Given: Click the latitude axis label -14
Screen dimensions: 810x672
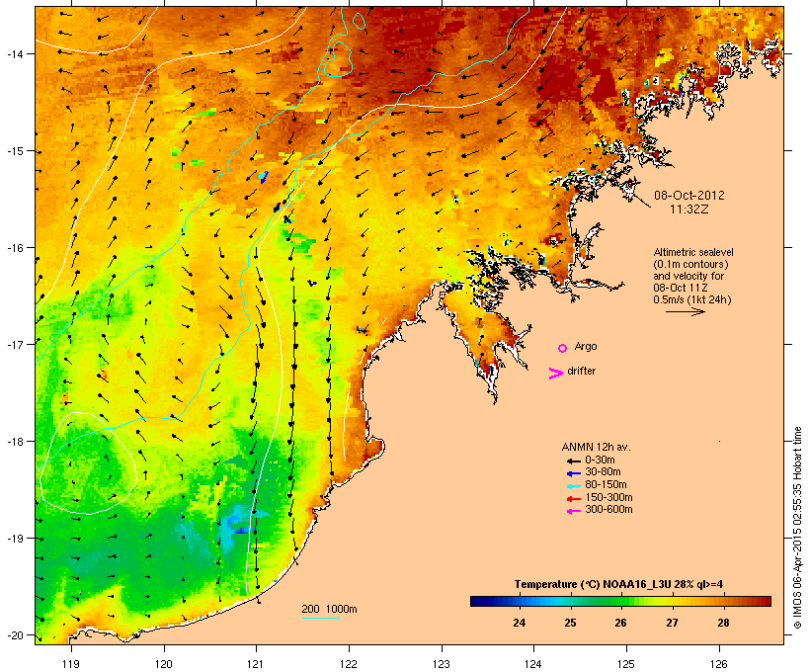Looking at the screenshot, I should coord(14,53).
